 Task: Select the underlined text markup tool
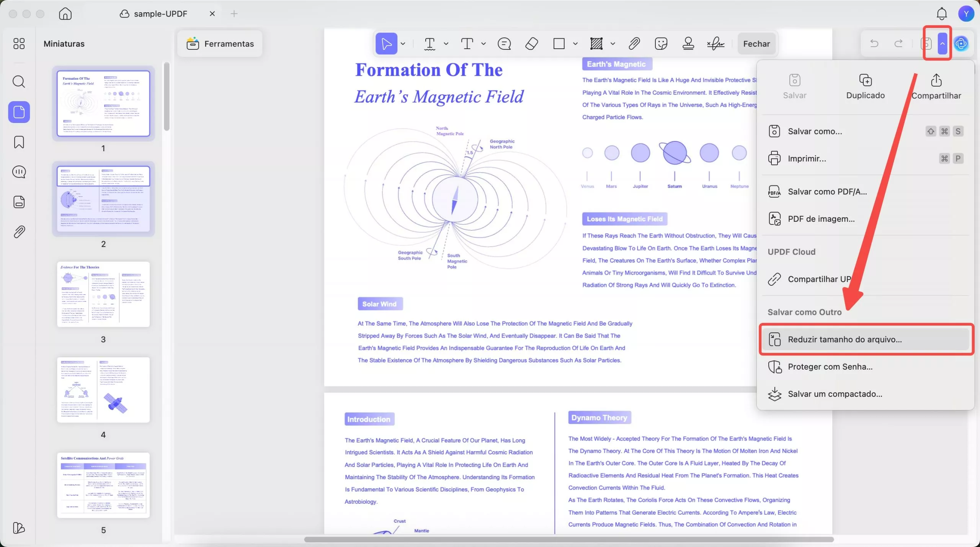[430, 44]
